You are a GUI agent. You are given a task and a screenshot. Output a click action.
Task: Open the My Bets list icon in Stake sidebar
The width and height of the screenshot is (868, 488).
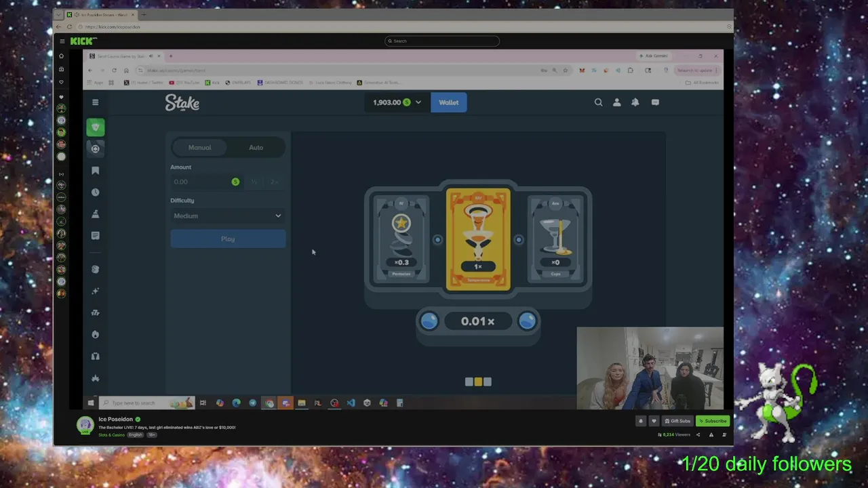(x=96, y=236)
